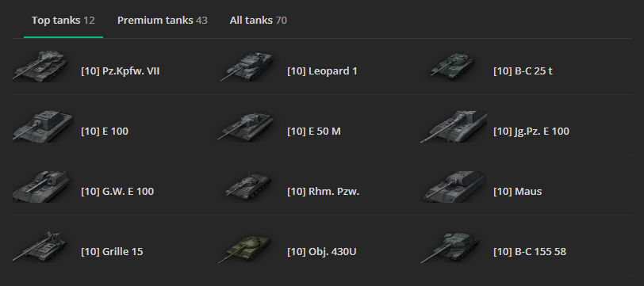Click the E 100 tank picture
The height and width of the screenshot is (286, 644).
click(x=43, y=127)
